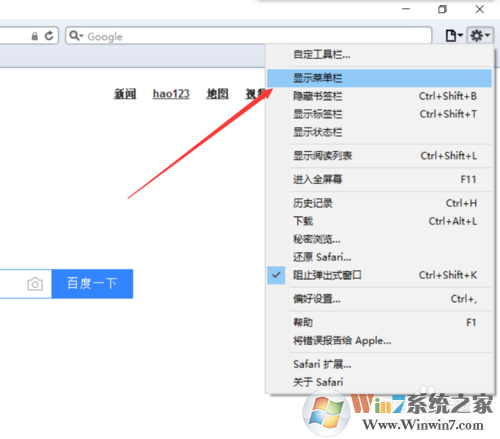
Task: Select 显示菜单栏 menu item
Action: coord(379,78)
